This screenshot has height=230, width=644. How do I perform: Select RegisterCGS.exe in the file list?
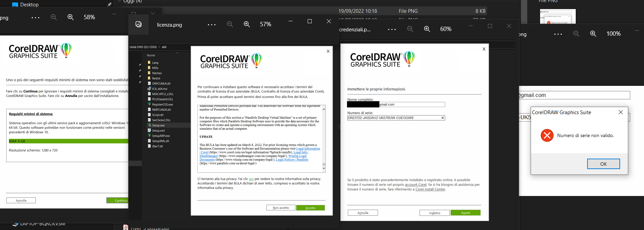coord(162,104)
